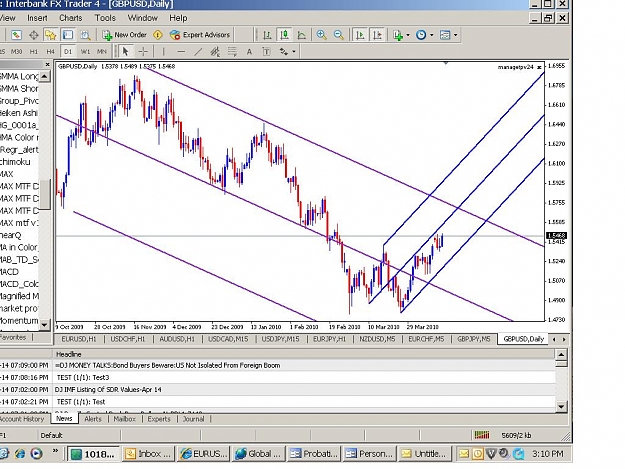Viewport: 625px width, 469px height.
Task: Open the Journal terminal tab
Action: tap(193, 419)
